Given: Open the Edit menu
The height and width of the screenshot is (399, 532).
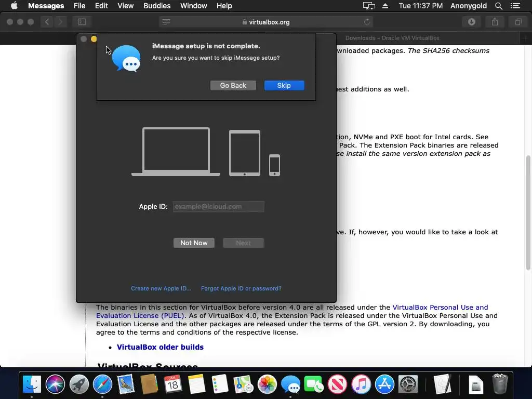Looking at the screenshot, I should 101,6.
